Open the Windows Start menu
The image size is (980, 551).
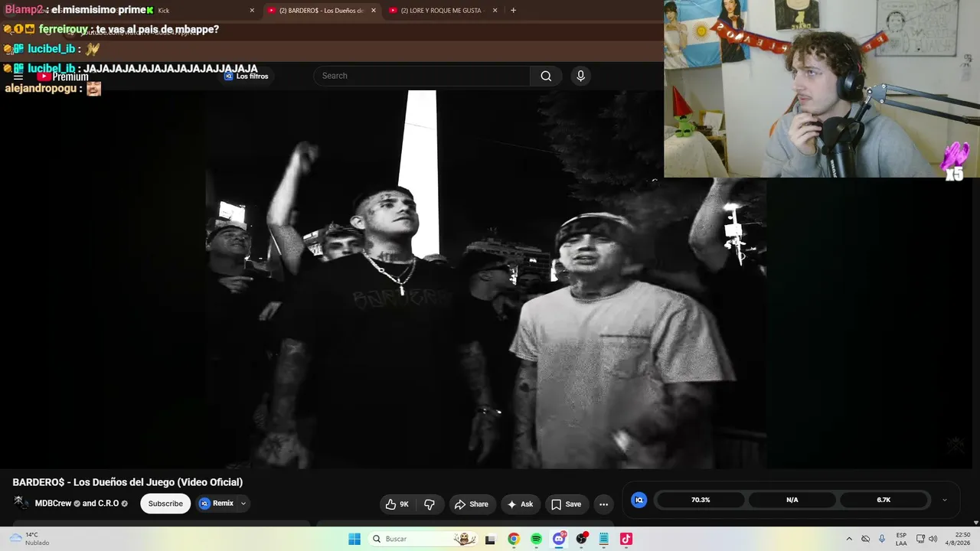pos(354,539)
